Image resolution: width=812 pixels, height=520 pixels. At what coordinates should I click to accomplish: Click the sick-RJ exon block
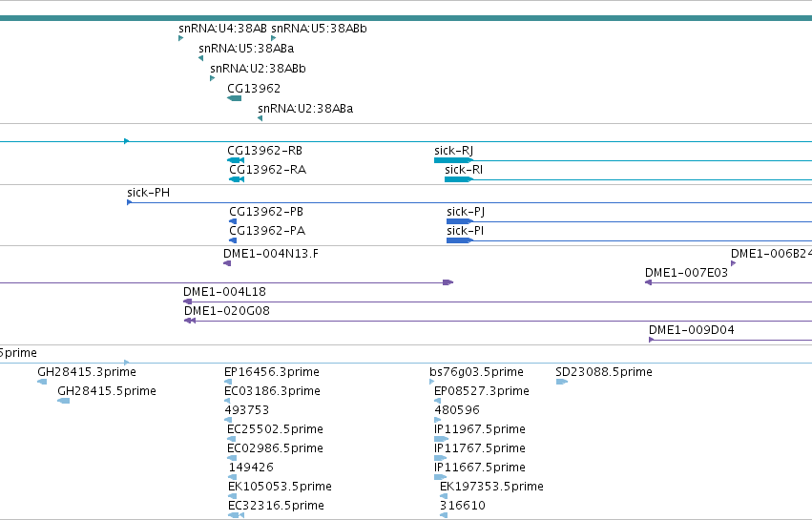click(453, 160)
